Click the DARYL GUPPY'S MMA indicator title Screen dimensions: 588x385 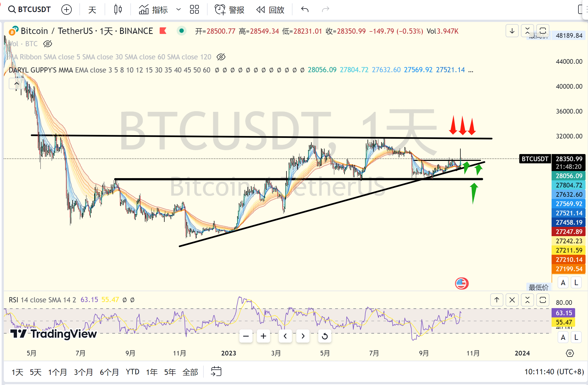coord(110,70)
